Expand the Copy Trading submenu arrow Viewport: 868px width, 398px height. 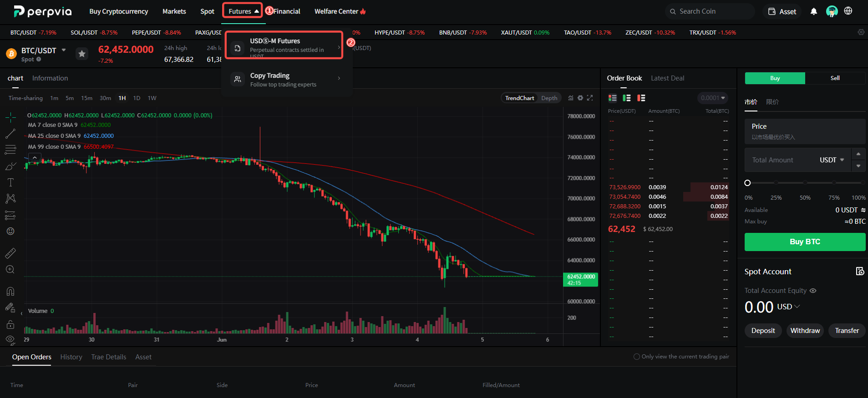pyautogui.click(x=339, y=78)
